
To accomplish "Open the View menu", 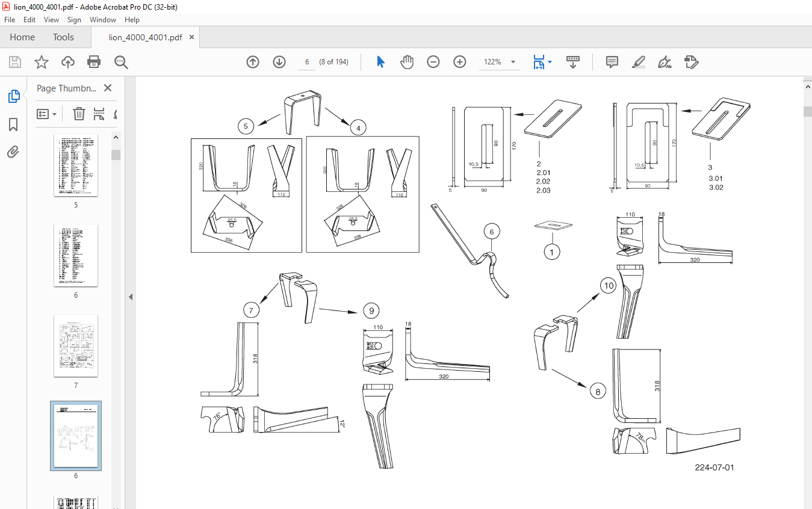I will pyautogui.click(x=51, y=20).
